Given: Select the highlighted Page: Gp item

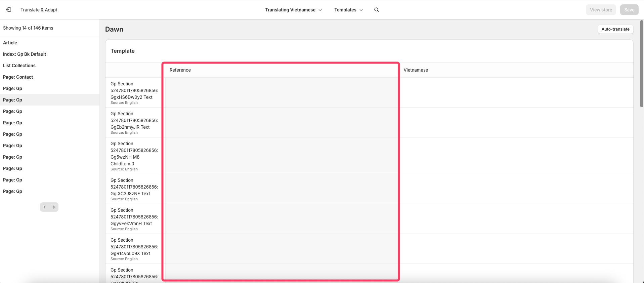Looking at the screenshot, I should [13, 100].
